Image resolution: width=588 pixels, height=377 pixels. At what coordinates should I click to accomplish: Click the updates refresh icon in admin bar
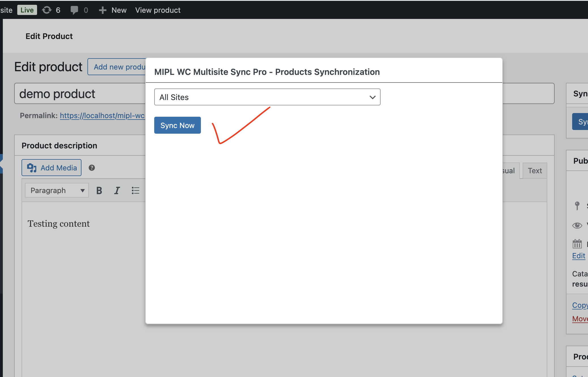click(47, 10)
